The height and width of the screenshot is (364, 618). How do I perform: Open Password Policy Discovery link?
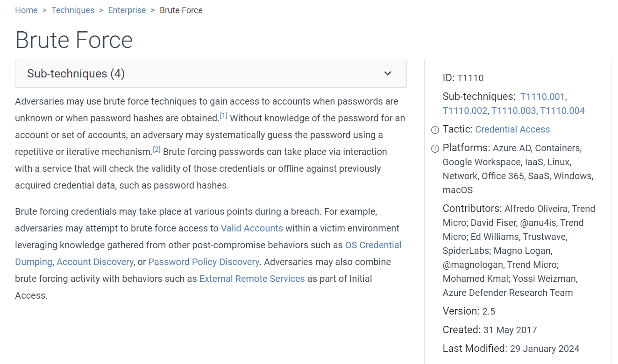204,262
